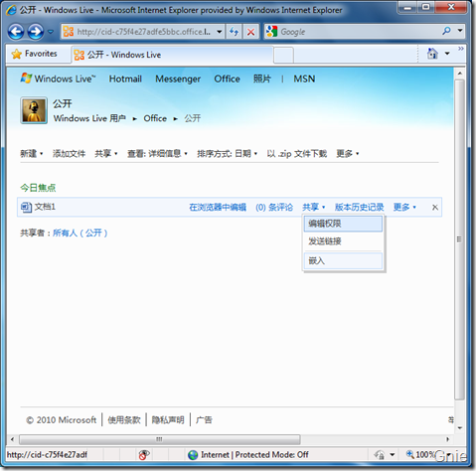This screenshot has height=471, width=476.
Task: Click the zoom level 100% magnifier
Action: pos(410,454)
